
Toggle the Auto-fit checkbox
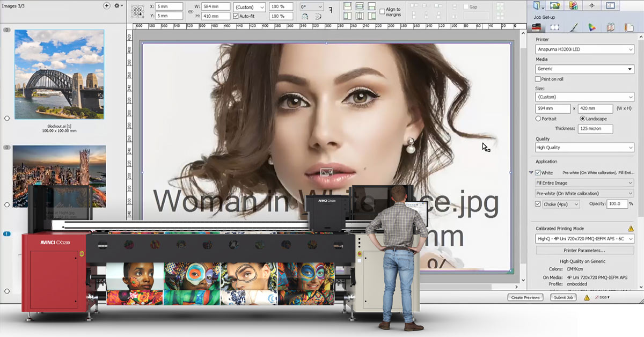point(236,16)
